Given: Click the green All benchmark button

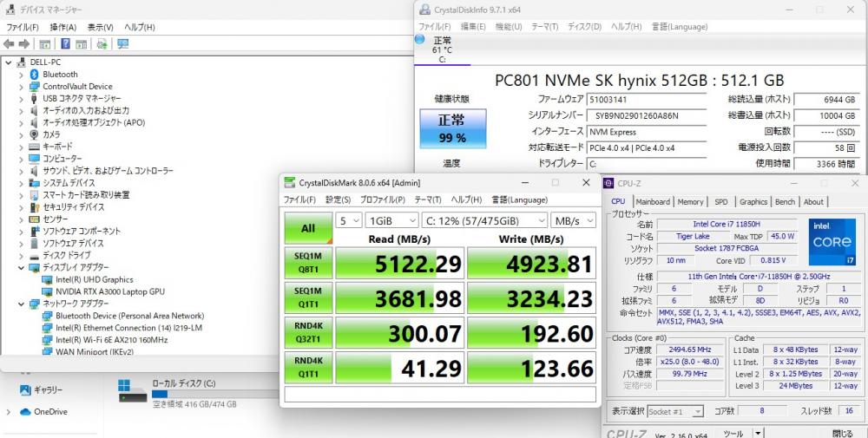Looking at the screenshot, I should pos(308,228).
